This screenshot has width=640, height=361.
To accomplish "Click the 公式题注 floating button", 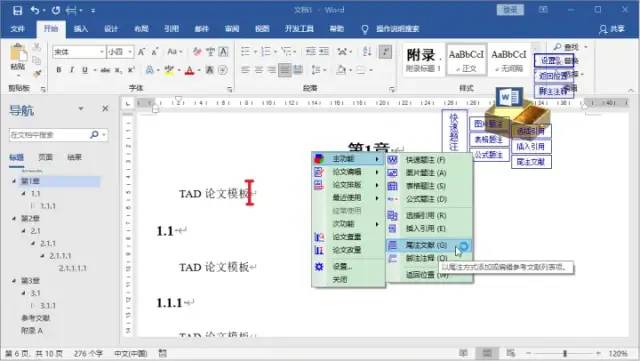I will (x=489, y=155).
